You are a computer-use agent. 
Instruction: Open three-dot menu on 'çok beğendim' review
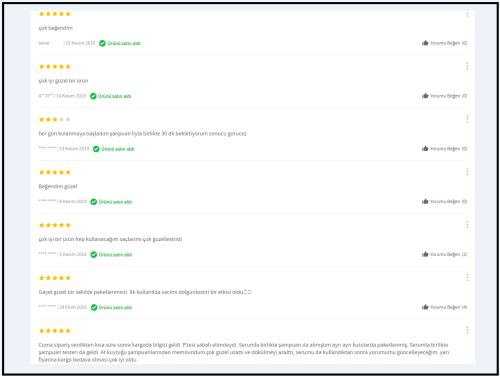tap(467, 14)
